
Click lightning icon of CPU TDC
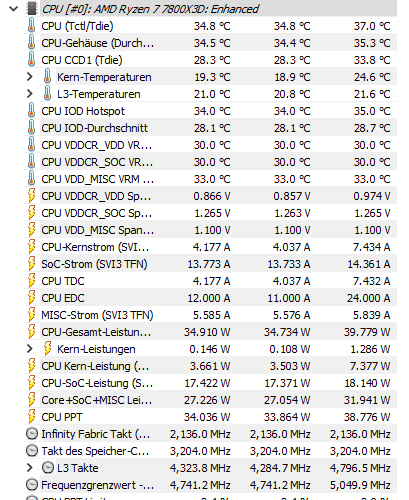[x=31, y=281]
